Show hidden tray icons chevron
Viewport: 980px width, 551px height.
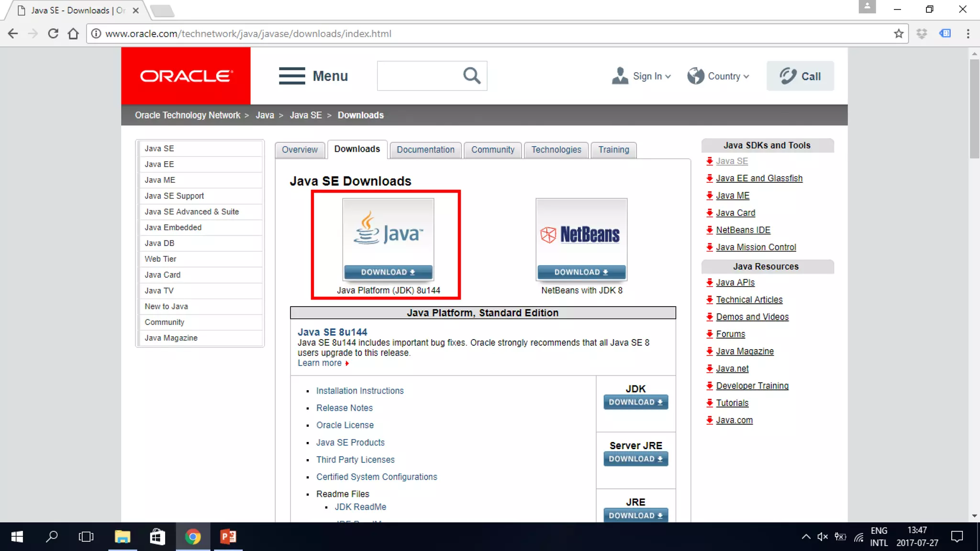[x=806, y=537]
